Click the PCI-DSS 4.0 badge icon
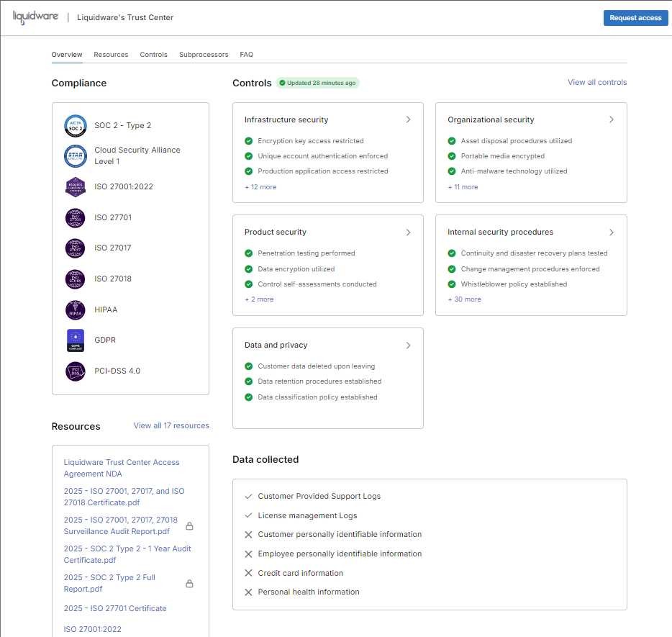The height and width of the screenshot is (637, 672). tap(75, 371)
